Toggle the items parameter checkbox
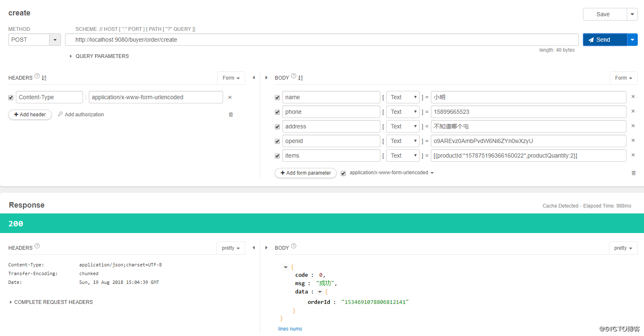The image size is (644, 336). click(277, 156)
